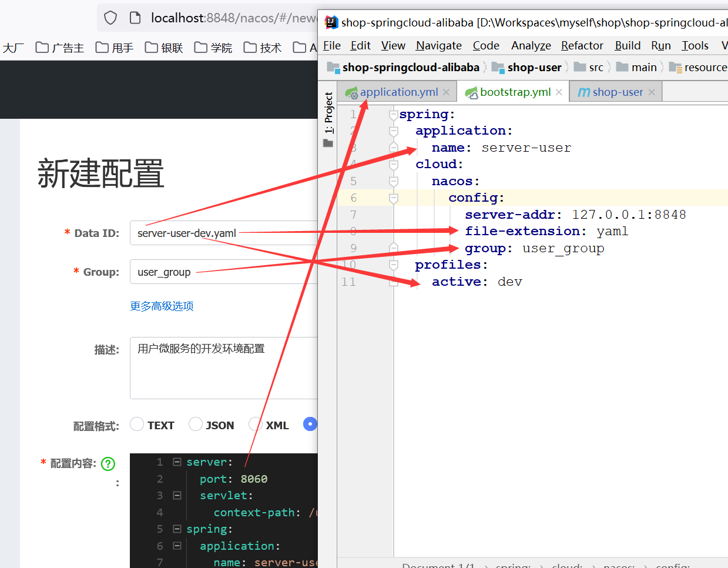
Task: Click the Data ID input field
Action: pos(223,233)
